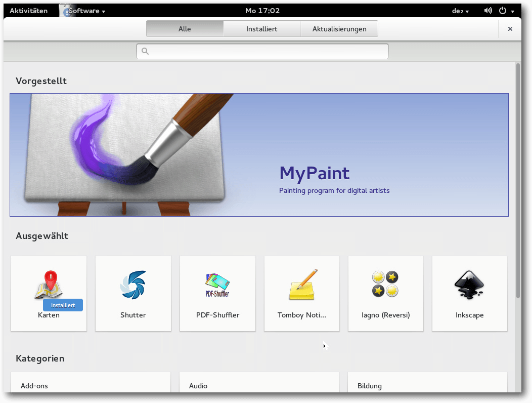Viewport: 532px width, 403px height.
Task: Click the Inkscape label text
Action: pos(470,315)
